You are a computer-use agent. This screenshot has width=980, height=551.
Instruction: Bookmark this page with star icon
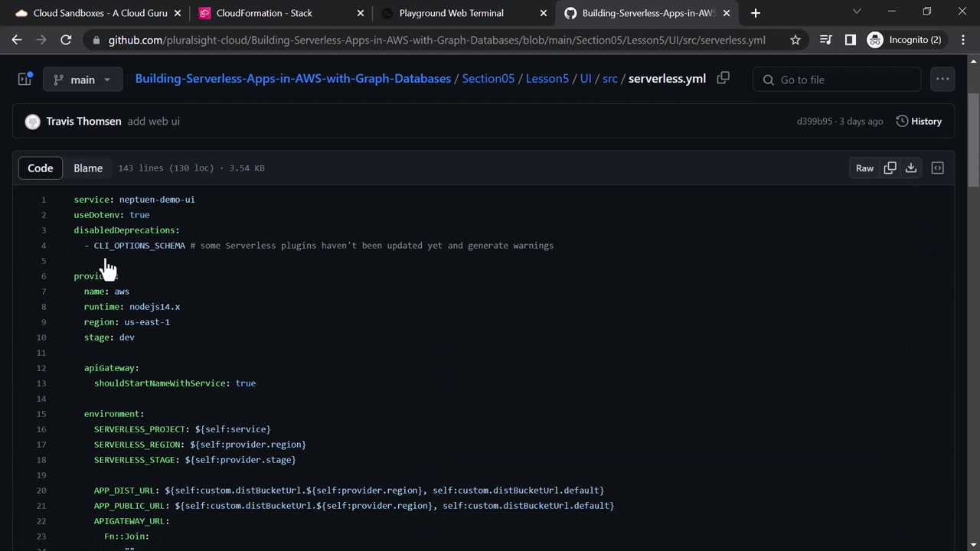point(795,40)
